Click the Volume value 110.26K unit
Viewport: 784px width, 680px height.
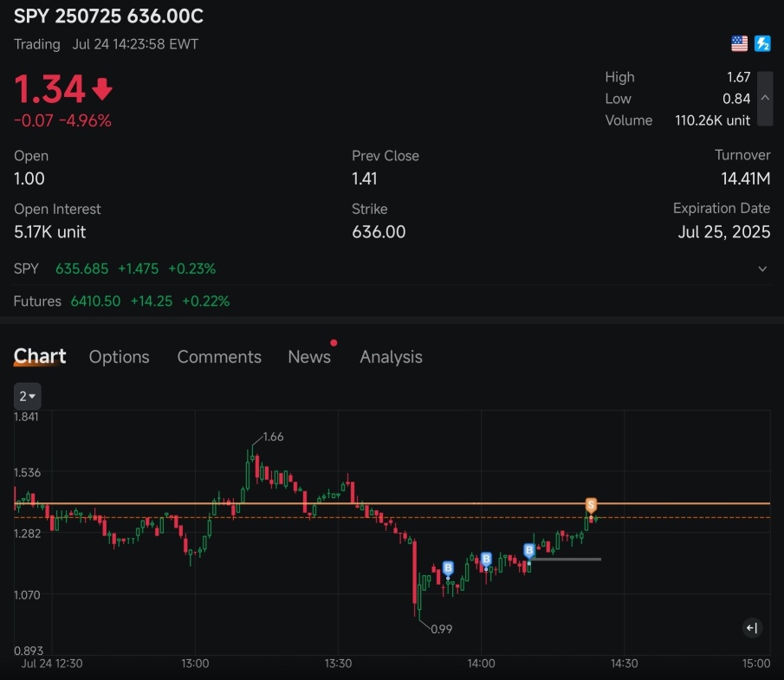[x=712, y=120]
